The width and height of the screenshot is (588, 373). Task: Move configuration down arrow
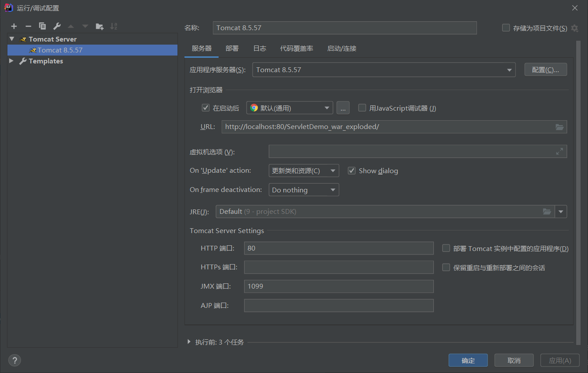(85, 26)
